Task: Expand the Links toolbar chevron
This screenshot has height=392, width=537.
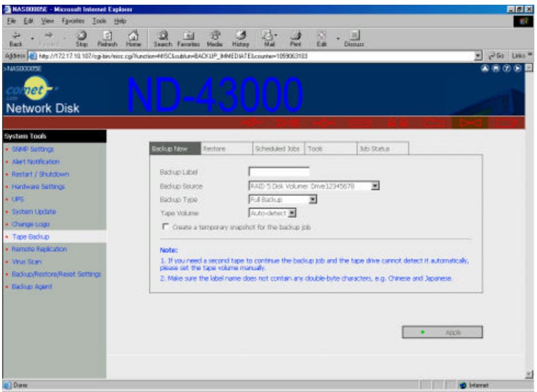Action: tap(530, 55)
